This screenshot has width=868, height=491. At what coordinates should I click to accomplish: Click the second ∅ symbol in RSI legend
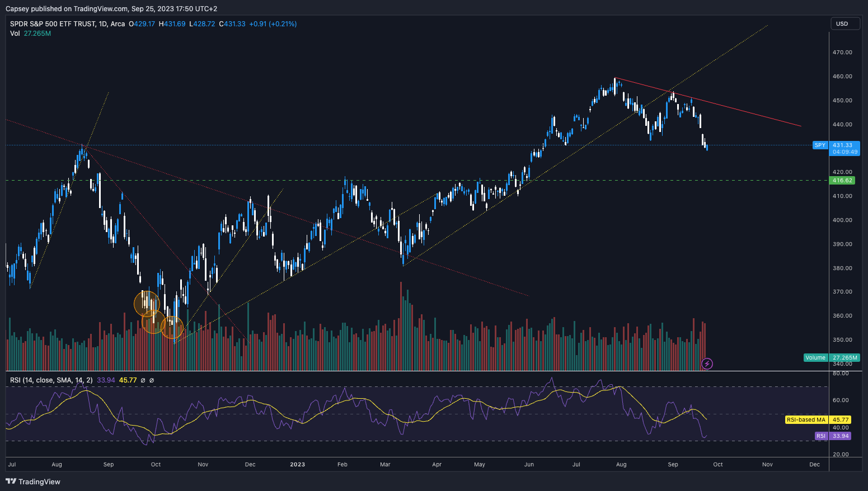tap(152, 380)
